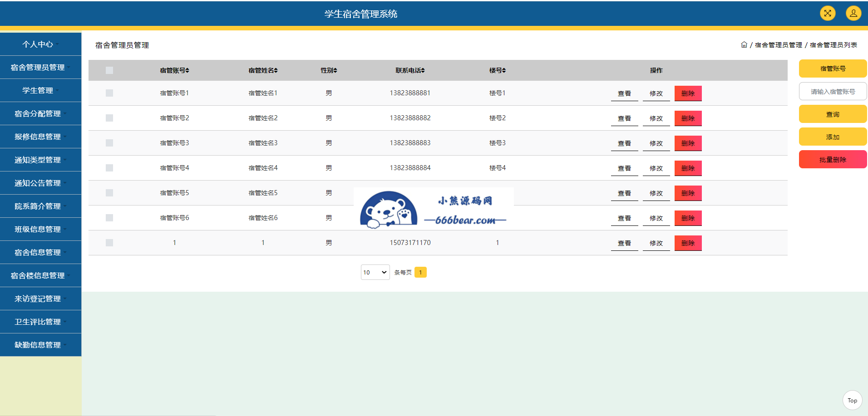Click 修改 for row 宿管账号6
This screenshot has width=868, height=416.
tap(656, 218)
